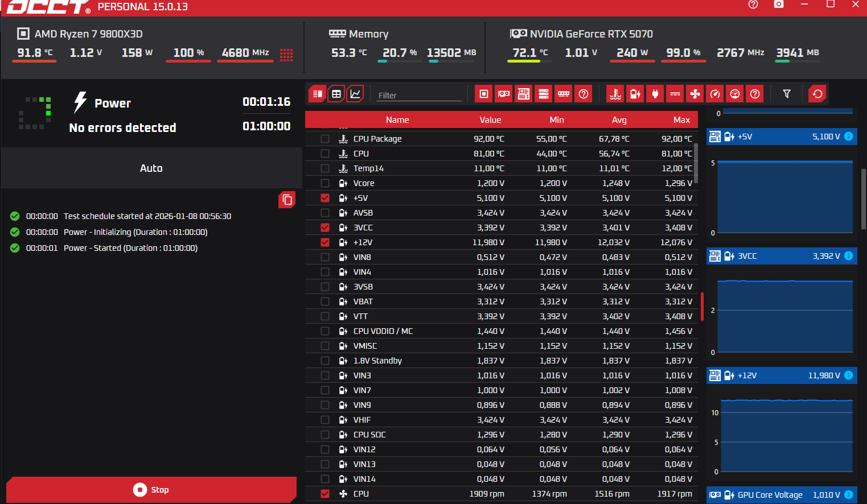
Task: Take screenshot with title bar camera icon
Action: (x=779, y=5)
